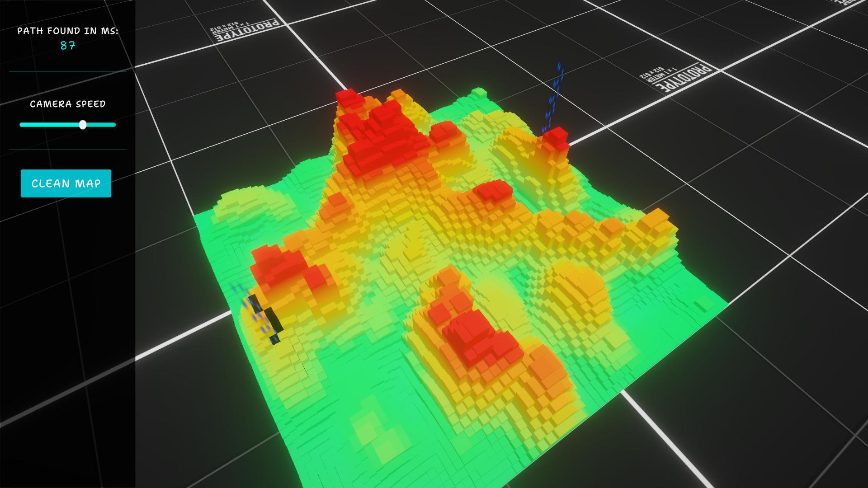The height and width of the screenshot is (488, 868).
Task: Click the Clean Map button
Action: (x=66, y=183)
